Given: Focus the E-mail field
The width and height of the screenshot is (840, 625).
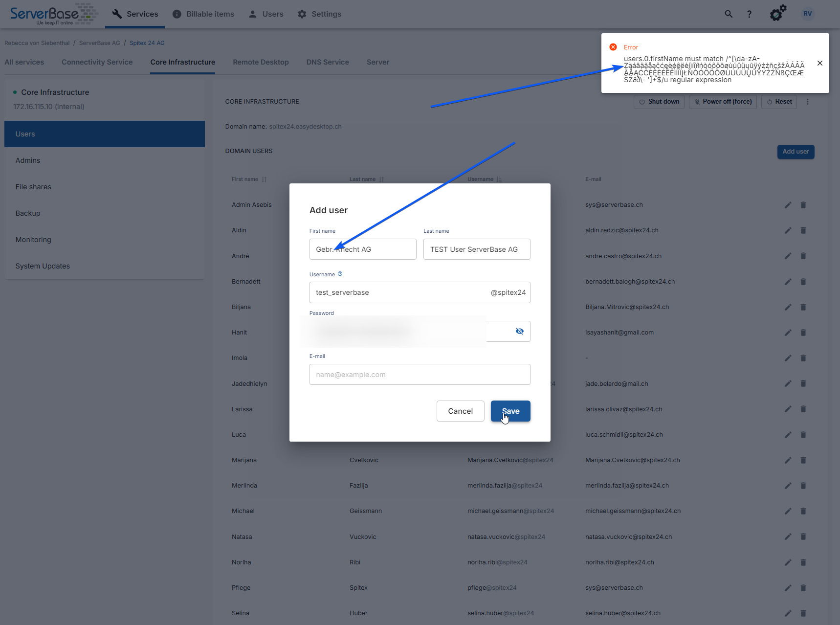Looking at the screenshot, I should (x=420, y=375).
